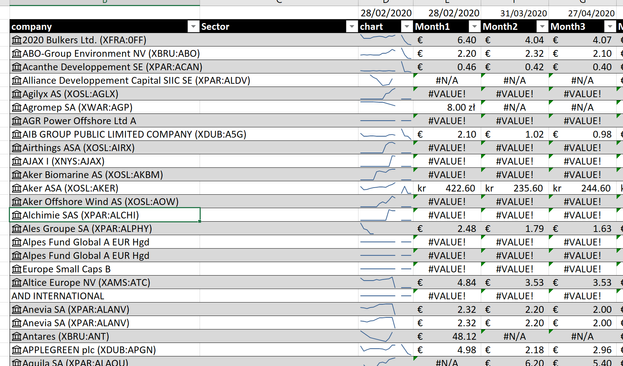Click the stock icon beside Aker ASA
The height and width of the screenshot is (366, 623).
(16, 188)
